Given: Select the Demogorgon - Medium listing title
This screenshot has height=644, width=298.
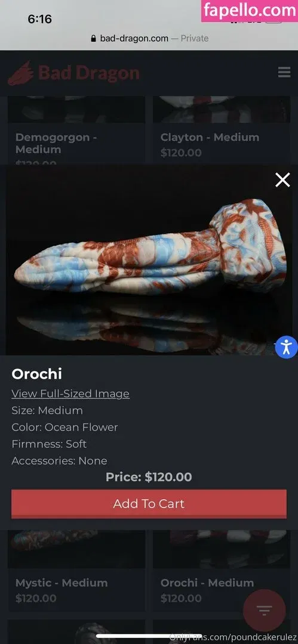Looking at the screenshot, I should (56, 143).
